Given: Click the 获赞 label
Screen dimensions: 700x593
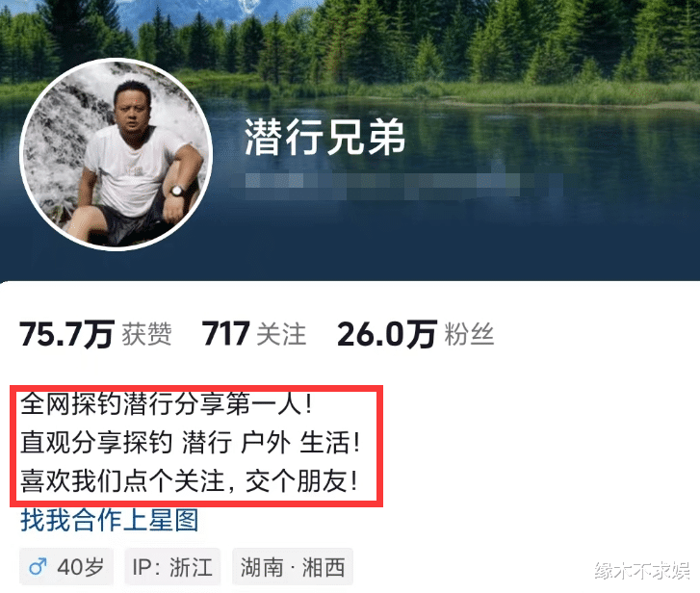Looking at the screenshot, I should tap(147, 334).
